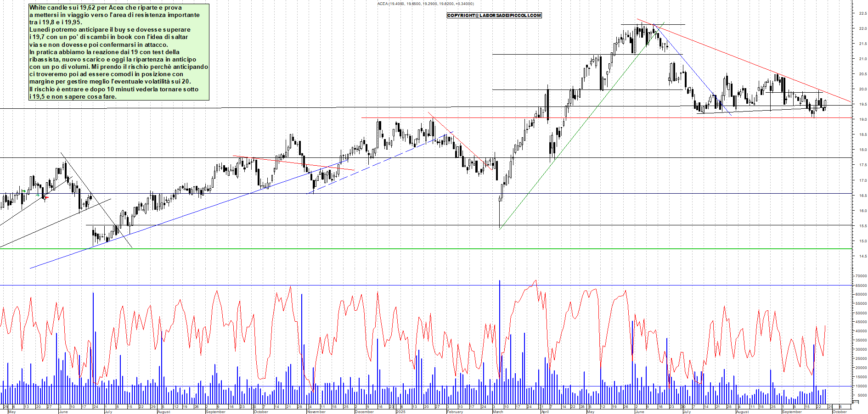868x414 pixels.
Task: Click the April month label on time axis
Action: point(545,412)
